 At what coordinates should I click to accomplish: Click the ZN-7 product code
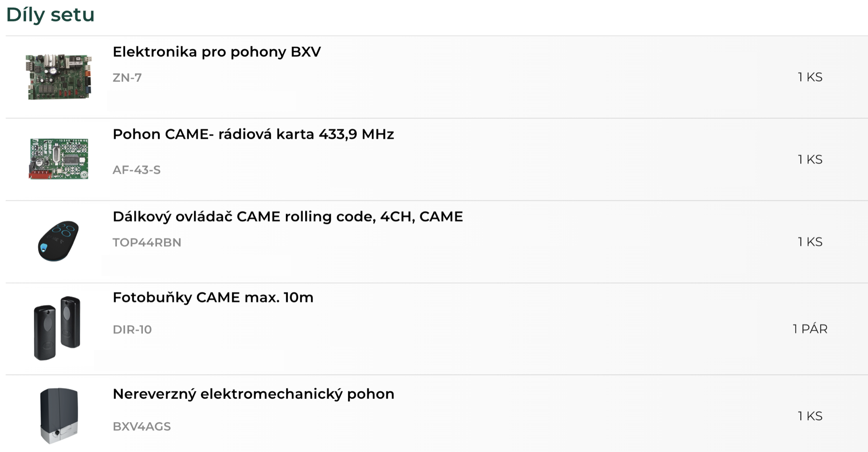coord(127,78)
